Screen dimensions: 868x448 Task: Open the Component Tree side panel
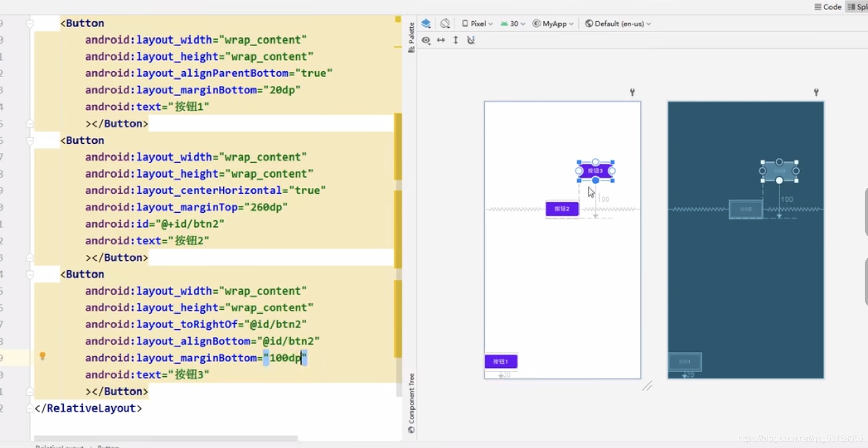point(411,403)
